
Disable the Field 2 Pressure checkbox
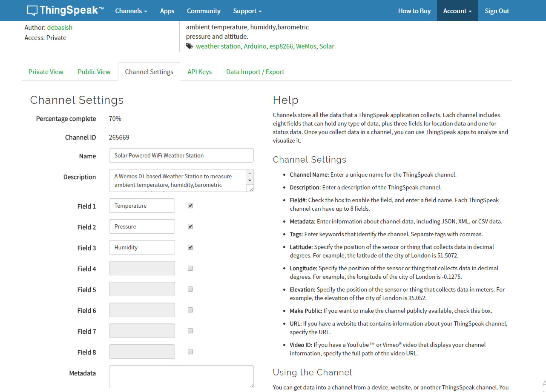coord(190,226)
